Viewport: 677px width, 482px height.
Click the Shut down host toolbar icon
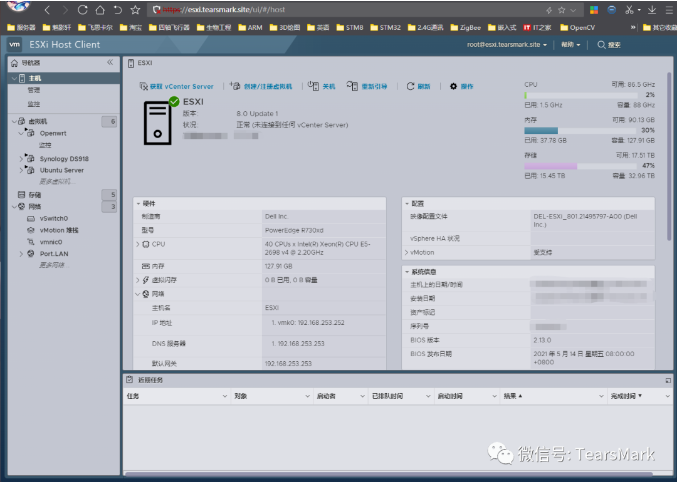313,86
